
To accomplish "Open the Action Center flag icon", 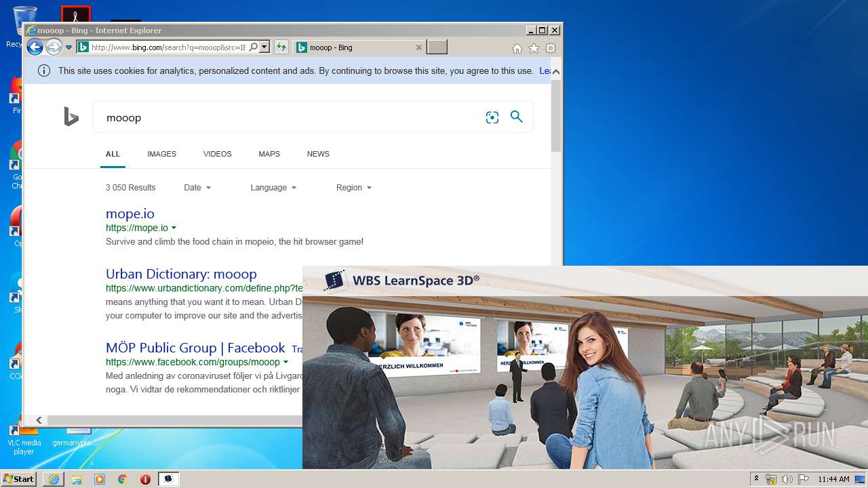I will tap(804, 479).
